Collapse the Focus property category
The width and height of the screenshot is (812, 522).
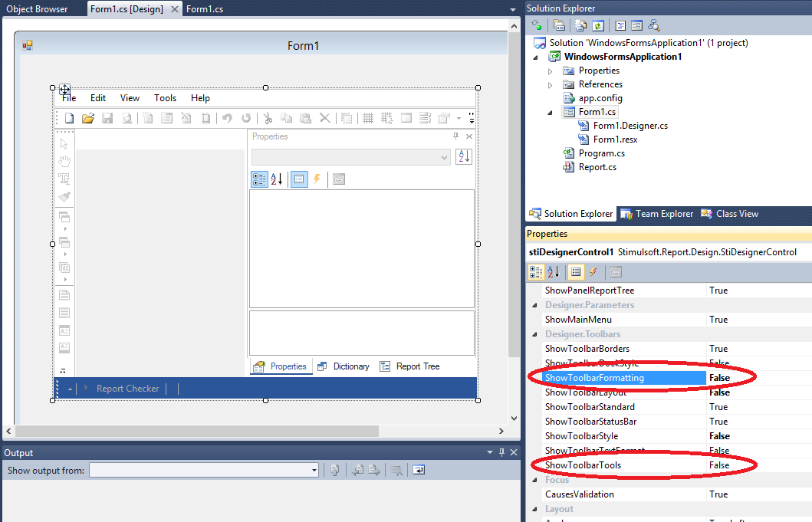535,480
